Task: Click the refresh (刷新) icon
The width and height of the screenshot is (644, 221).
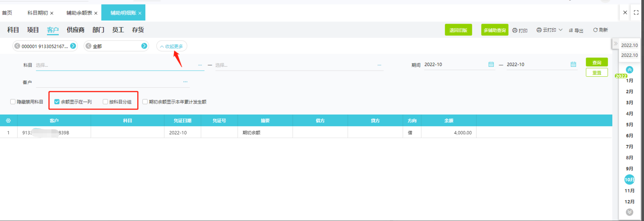Action: tap(595, 30)
